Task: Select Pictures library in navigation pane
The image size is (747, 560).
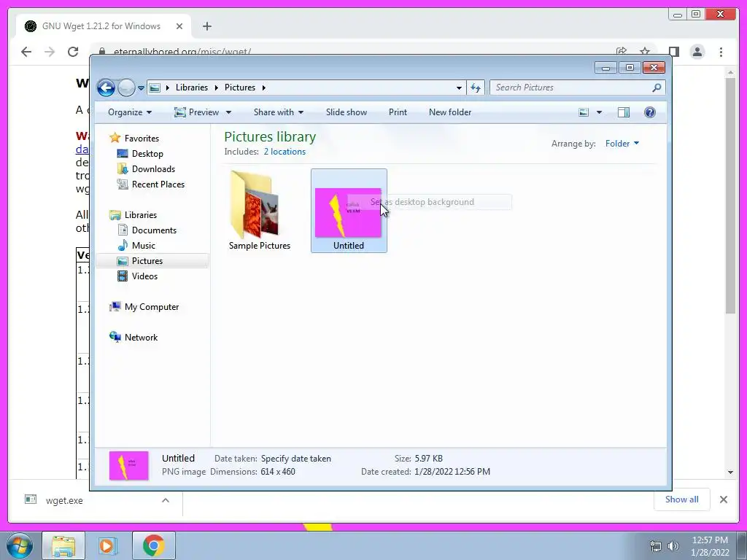Action: pos(152,261)
